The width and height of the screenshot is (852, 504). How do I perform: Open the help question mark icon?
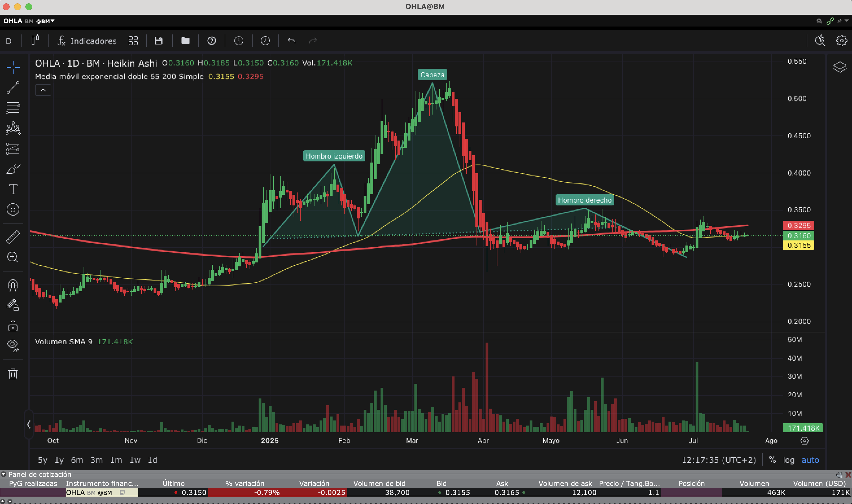tap(212, 41)
